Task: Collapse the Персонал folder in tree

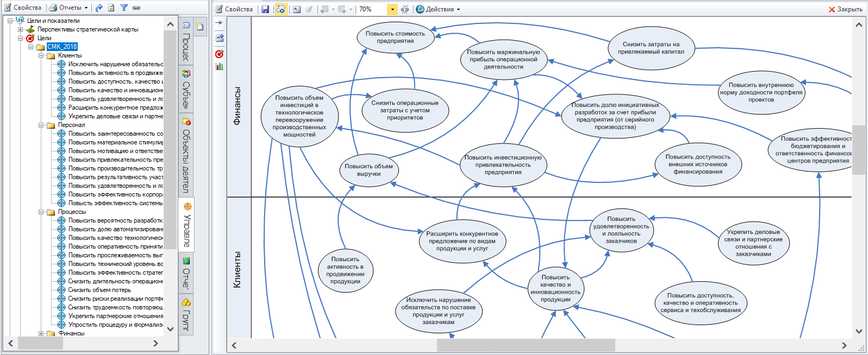Action: pyautogui.click(x=41, y=125)
